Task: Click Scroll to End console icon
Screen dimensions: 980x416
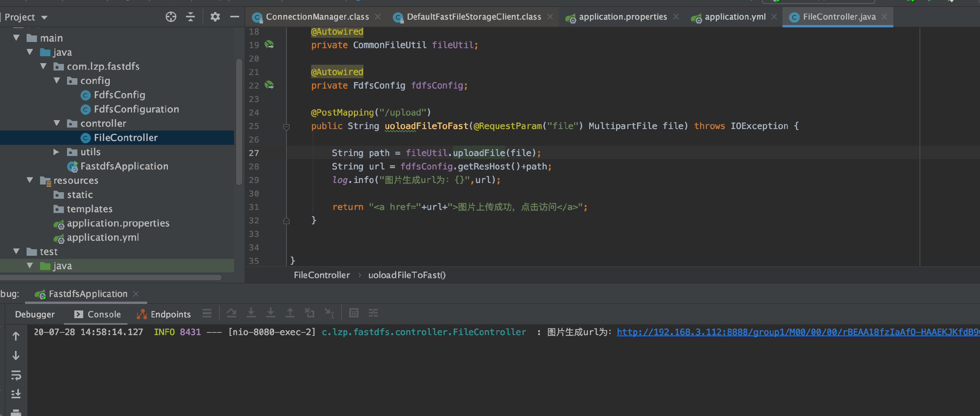Action: [16, 394]
